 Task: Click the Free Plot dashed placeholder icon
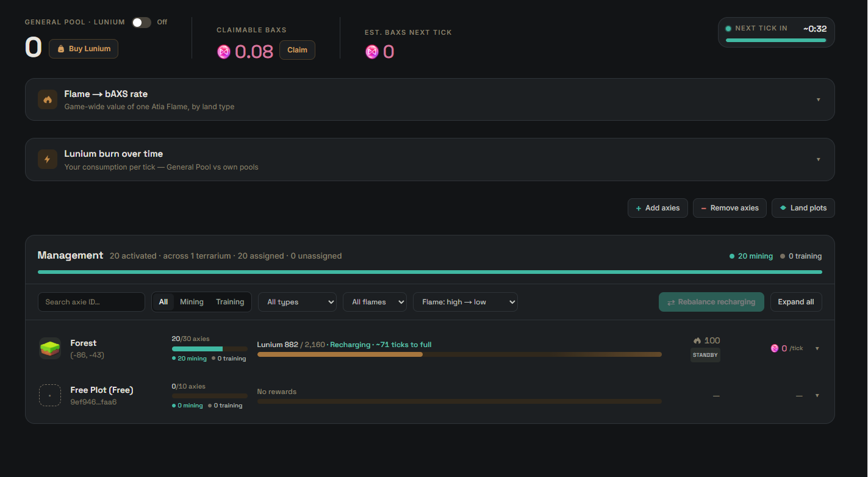50,395
